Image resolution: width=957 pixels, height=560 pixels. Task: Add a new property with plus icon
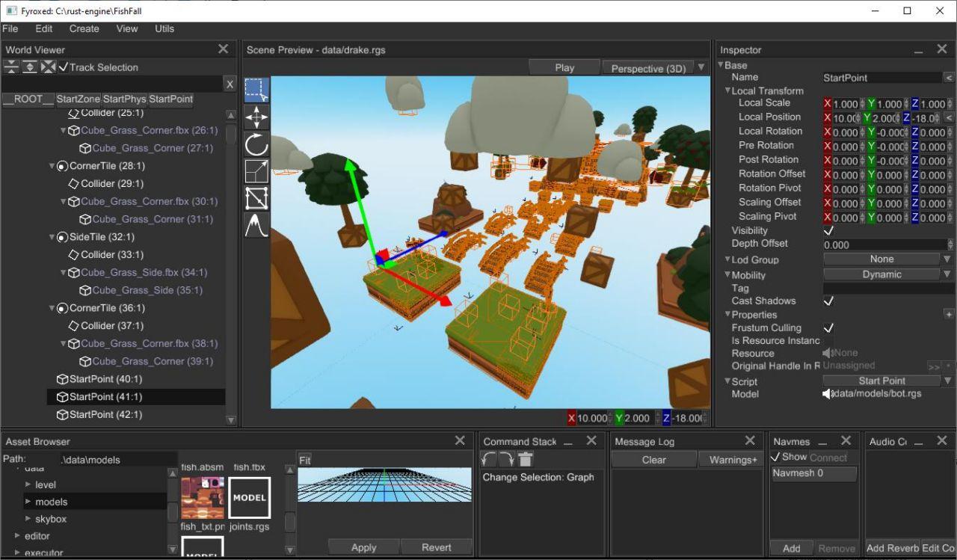coord(949,315)
